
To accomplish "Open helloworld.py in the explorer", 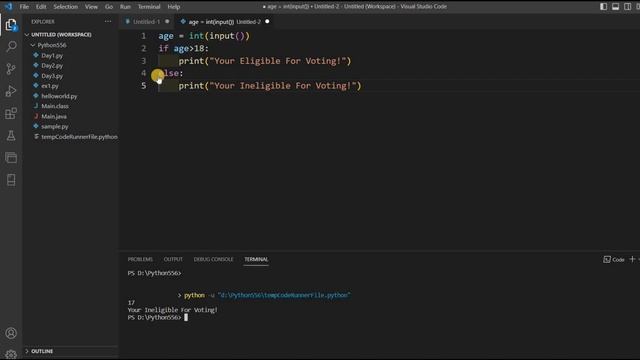I will (x=59, y=96).
